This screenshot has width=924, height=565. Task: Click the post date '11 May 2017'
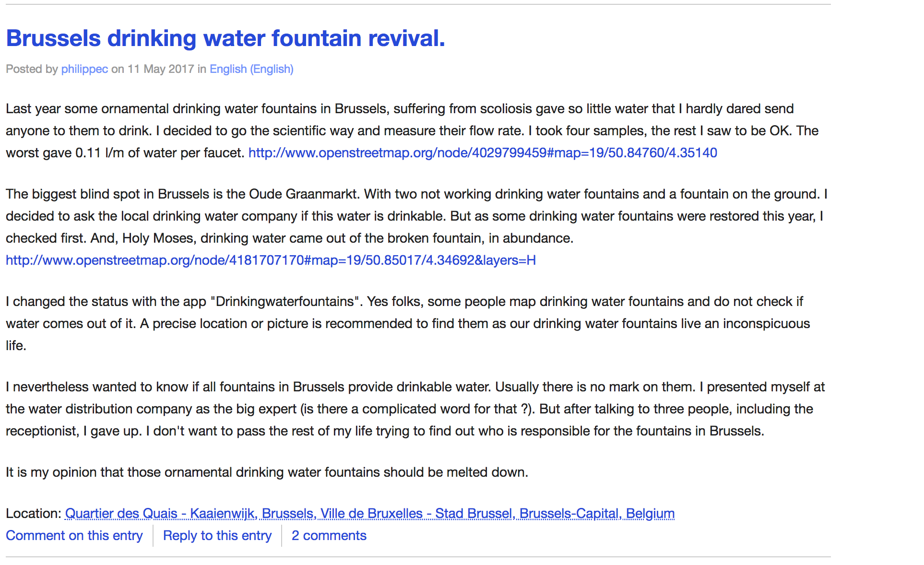pyautogui.click(x=161, y=69)
